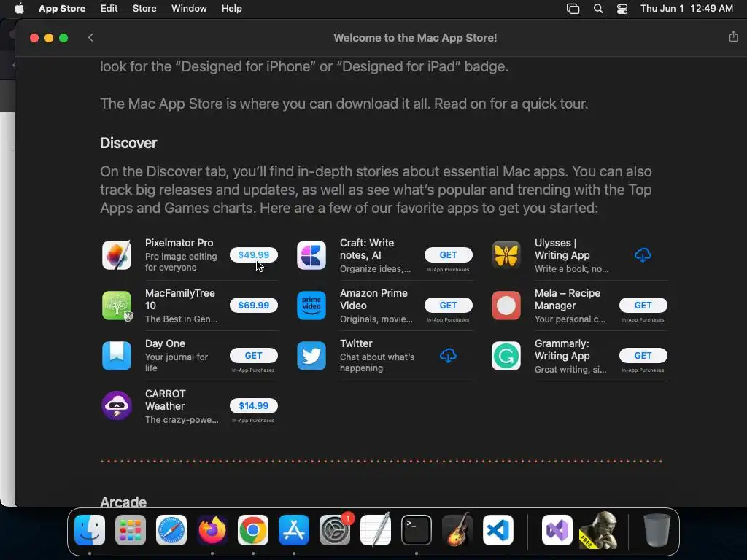Buy MacFamilyTree 10 for $69.99

253,306
